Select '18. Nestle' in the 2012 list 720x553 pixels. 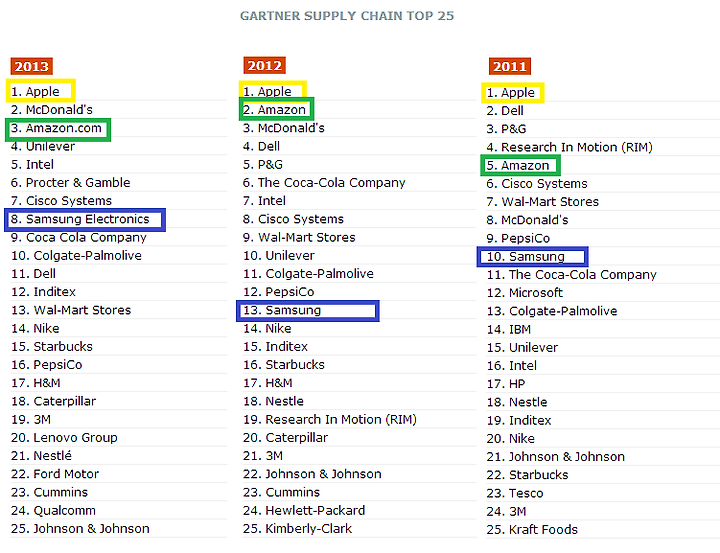273,401
